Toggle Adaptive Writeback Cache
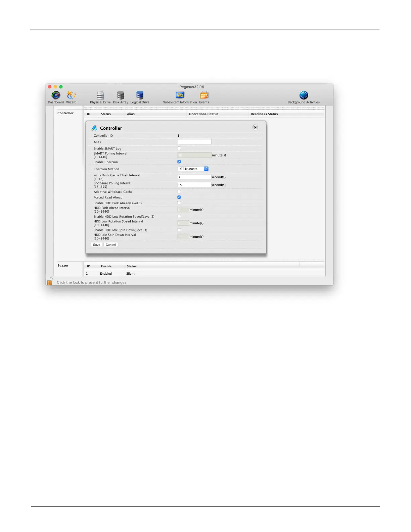The width and height of the screenshot is (411, 532). tap(179, 191)
